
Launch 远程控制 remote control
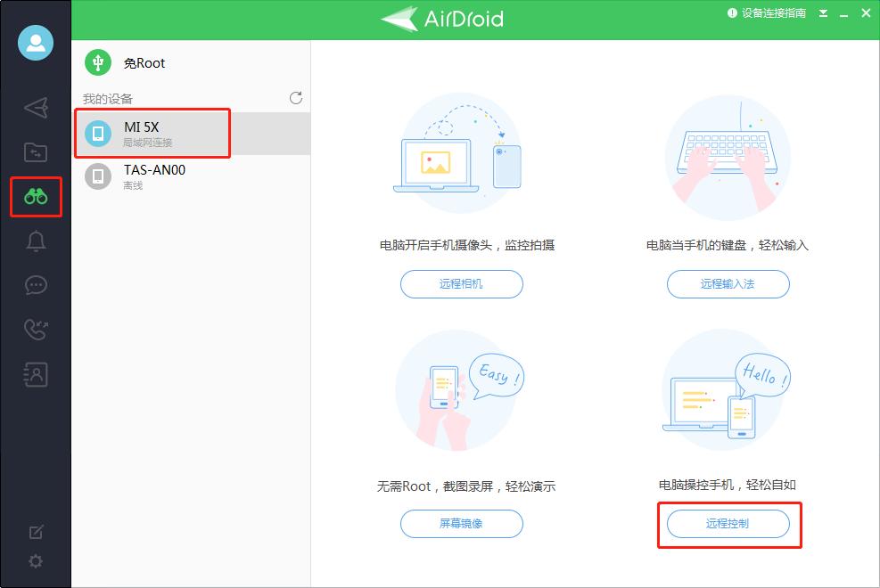(x=728, y=524)
